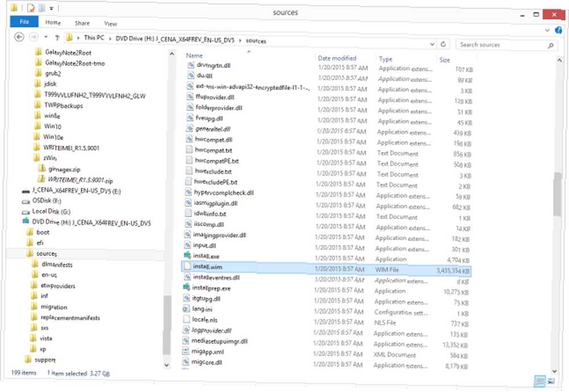The image size is (569, 392).
Task: Select the imagingprovider.dll file
Action: [219, 235]
